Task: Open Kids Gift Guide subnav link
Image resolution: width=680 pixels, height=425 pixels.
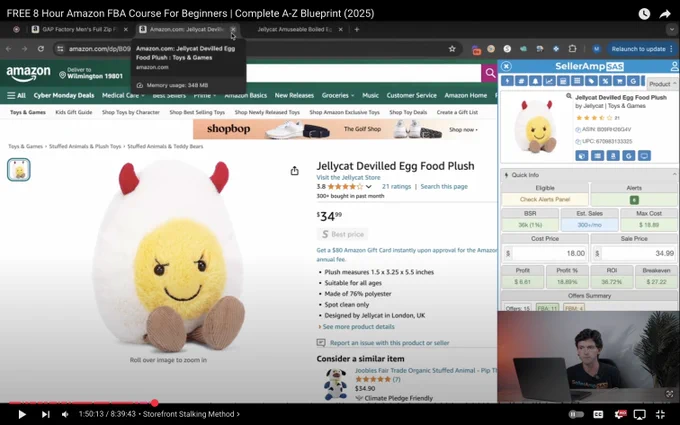Action: [74, 112]
